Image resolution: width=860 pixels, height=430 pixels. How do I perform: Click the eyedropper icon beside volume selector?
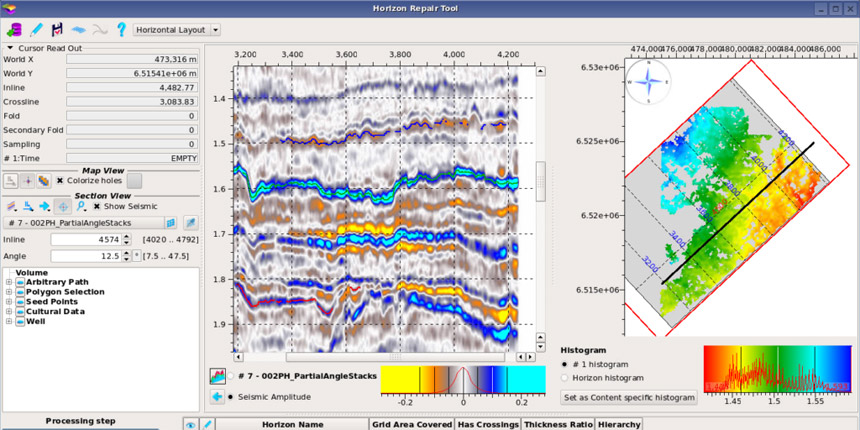pyautogui.click(x=190, y=223)
